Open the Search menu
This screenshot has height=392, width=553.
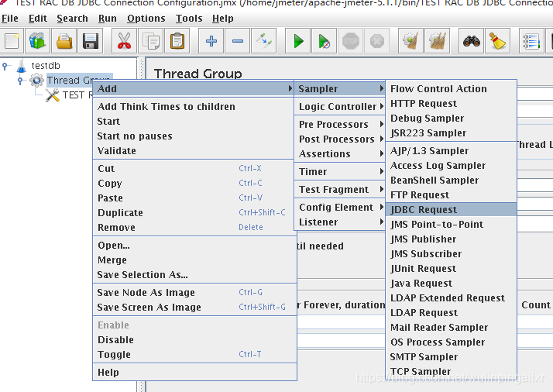click(x=72, y=19)
